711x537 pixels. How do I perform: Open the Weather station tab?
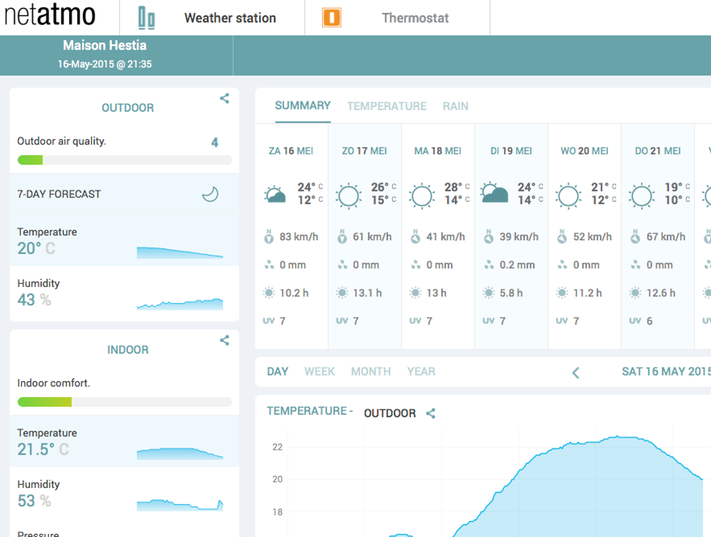coord(230,18)
